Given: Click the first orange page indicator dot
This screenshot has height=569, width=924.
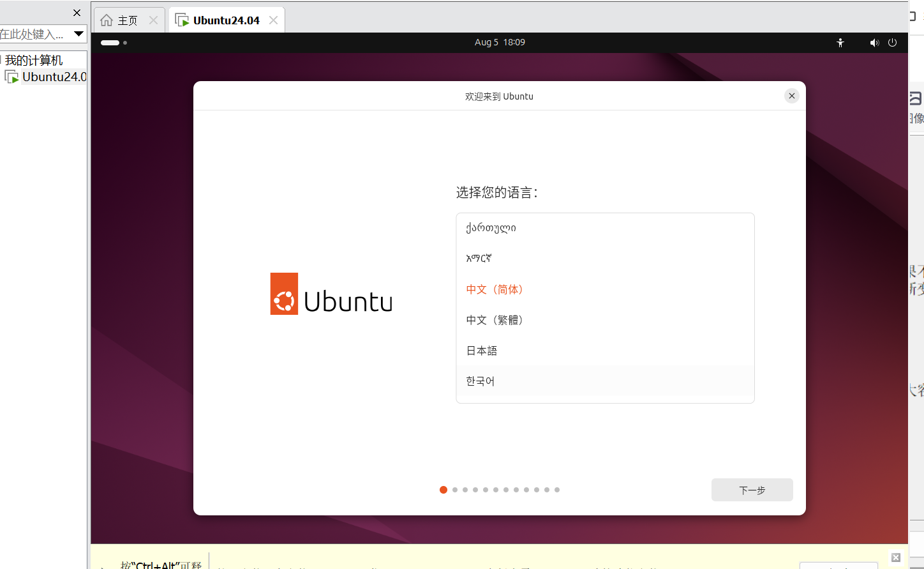Looking at the screenshot, I should 443,490.
